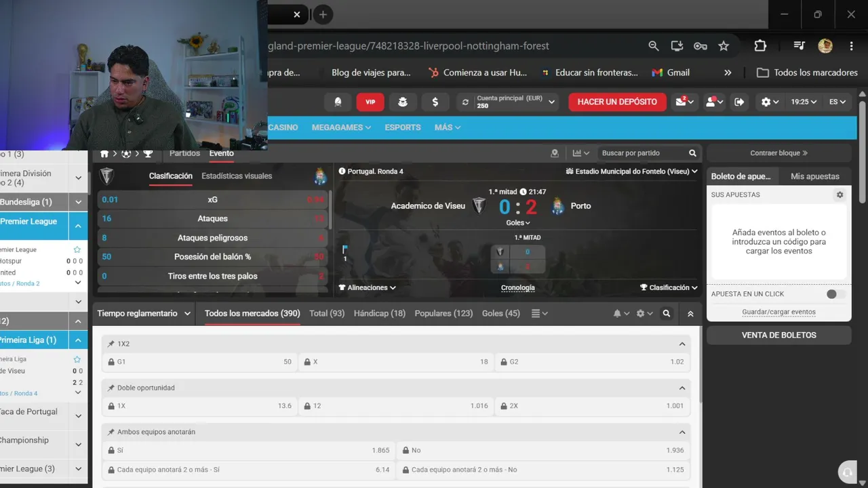Change language with ES dropdown

(837, 102)
